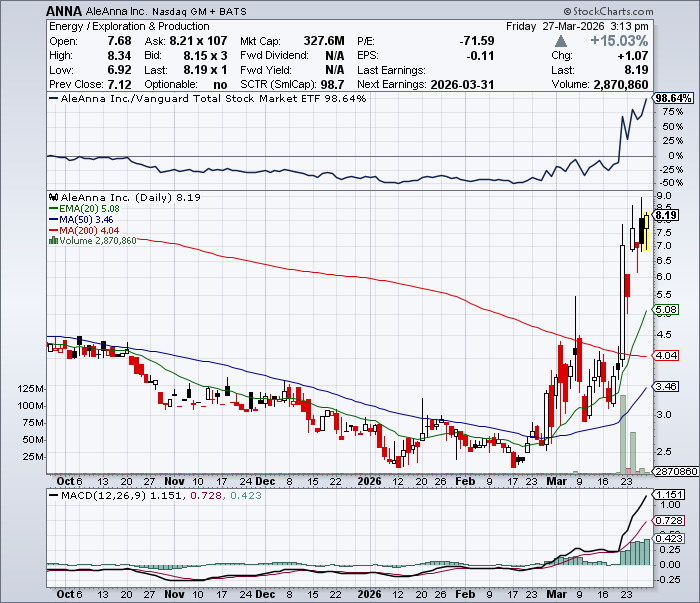Click the High value 8.34
The width and height of the screenshot is (700, 603).
[x=119, y=56]
